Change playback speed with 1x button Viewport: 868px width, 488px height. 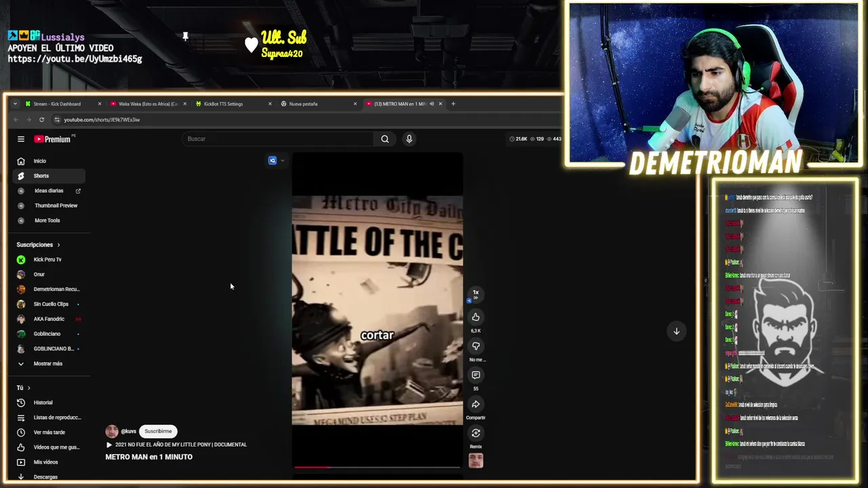click(475, 293)
